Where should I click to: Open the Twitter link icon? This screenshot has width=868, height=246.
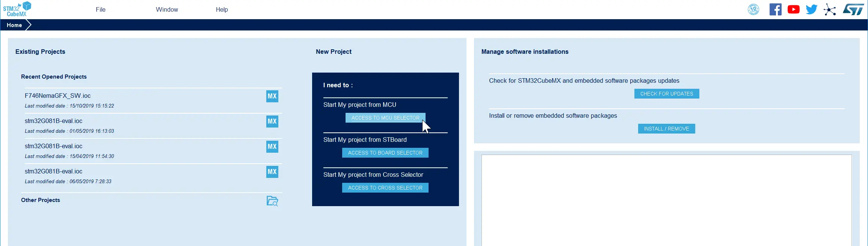811,9
